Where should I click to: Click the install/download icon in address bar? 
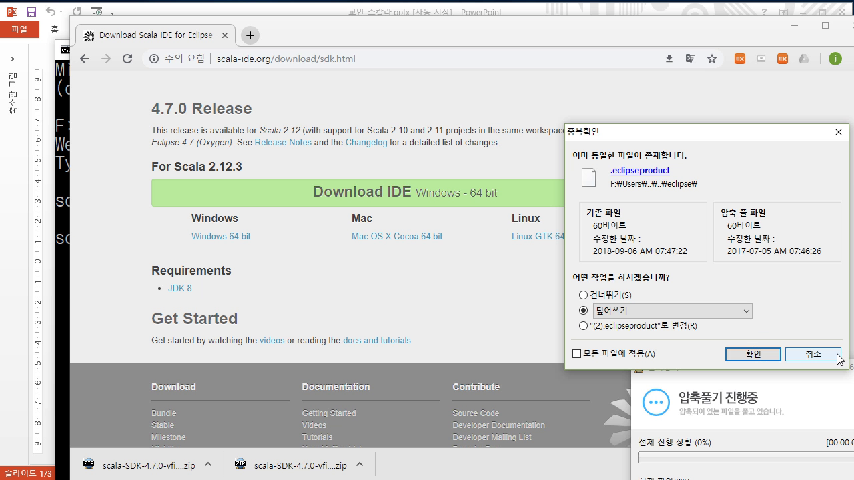click(669, 59)
